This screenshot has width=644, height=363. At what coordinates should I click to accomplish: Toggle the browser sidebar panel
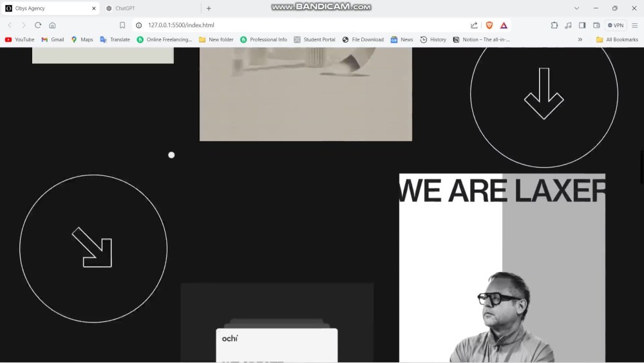coord(582,25)
